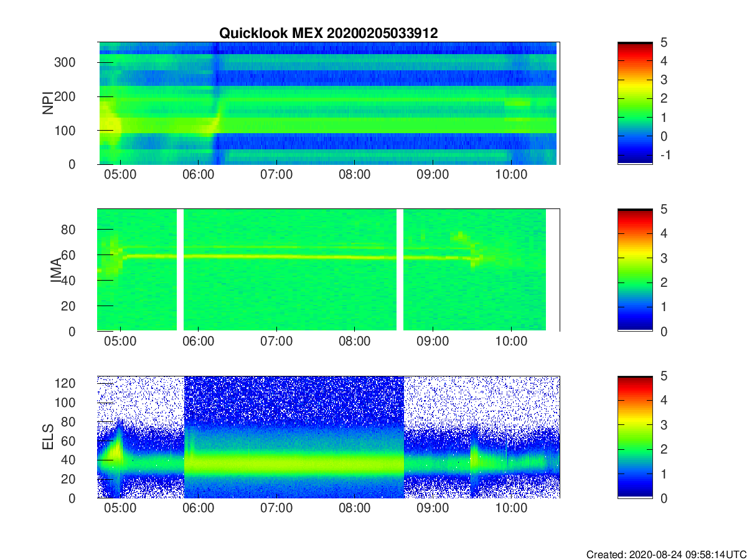
Task: Click the "Created: 2020-08-24 09:58:14UTC" timestamp
Action: point(666,554)
